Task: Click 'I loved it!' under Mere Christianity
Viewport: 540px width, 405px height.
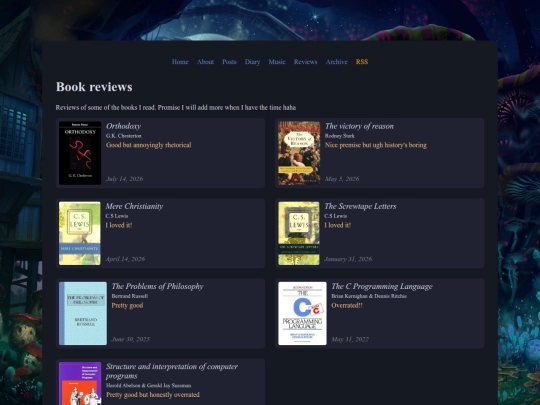Action: pyautogui.click(x=118, y=225)
